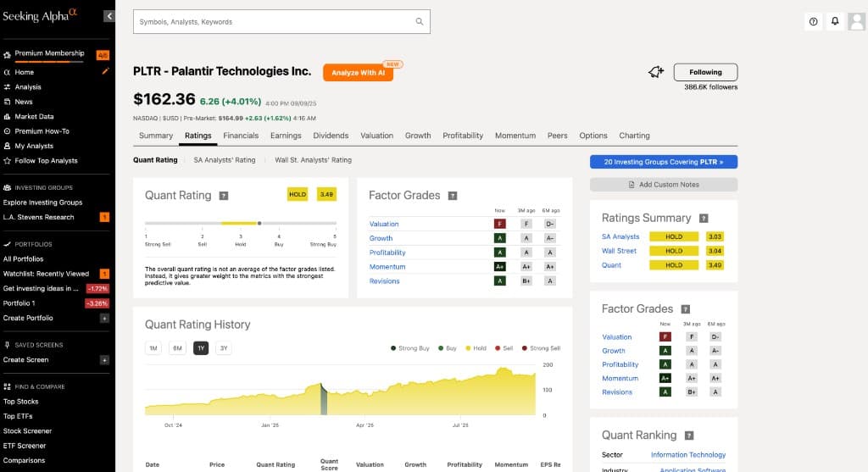Click the L.A. Stevens Research notification badge
This screenshot has height=472, width=868.
tap(104, 217)
